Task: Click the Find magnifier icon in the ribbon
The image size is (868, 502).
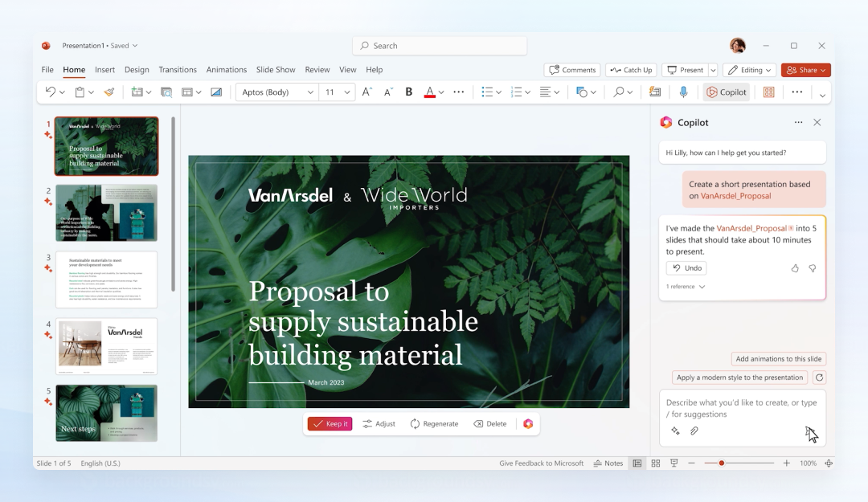Action: pyautogui.click(x=619, y=92)
